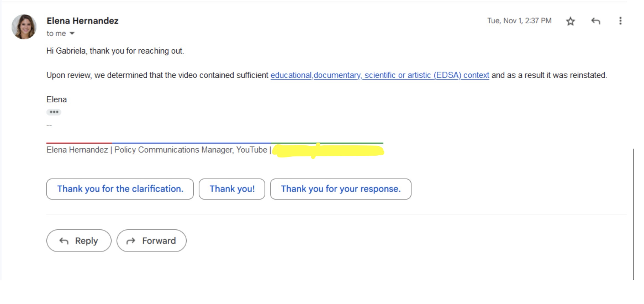
Task: Click the multicolored line above the signature
Action: [214, 143]
